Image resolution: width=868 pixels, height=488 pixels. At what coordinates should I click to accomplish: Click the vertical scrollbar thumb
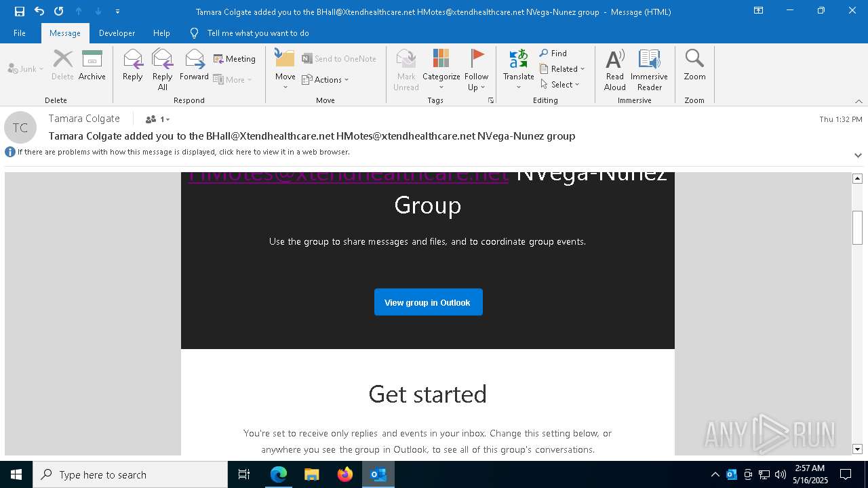coord(857,228)
